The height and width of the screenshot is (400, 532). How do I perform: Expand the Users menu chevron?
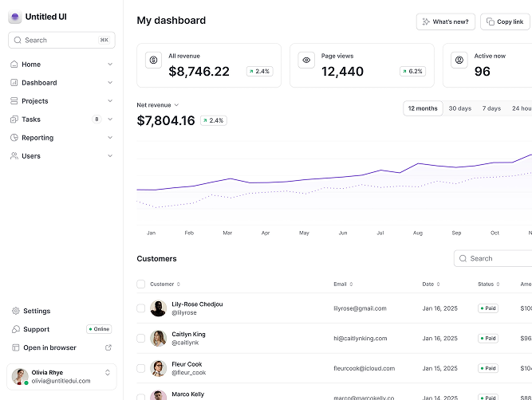[x=110, y=155]
